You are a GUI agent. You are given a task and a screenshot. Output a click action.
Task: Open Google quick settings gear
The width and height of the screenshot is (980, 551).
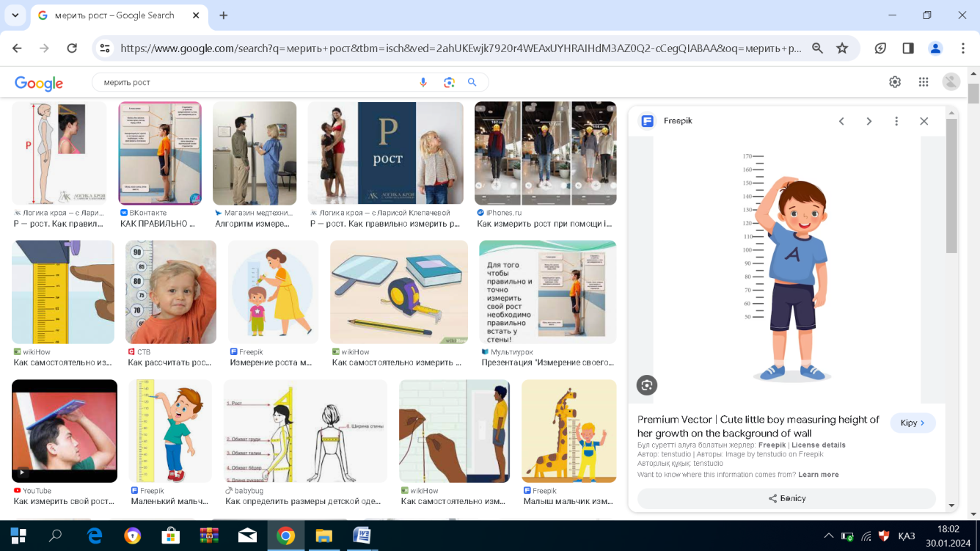click(x=895, y=82)
